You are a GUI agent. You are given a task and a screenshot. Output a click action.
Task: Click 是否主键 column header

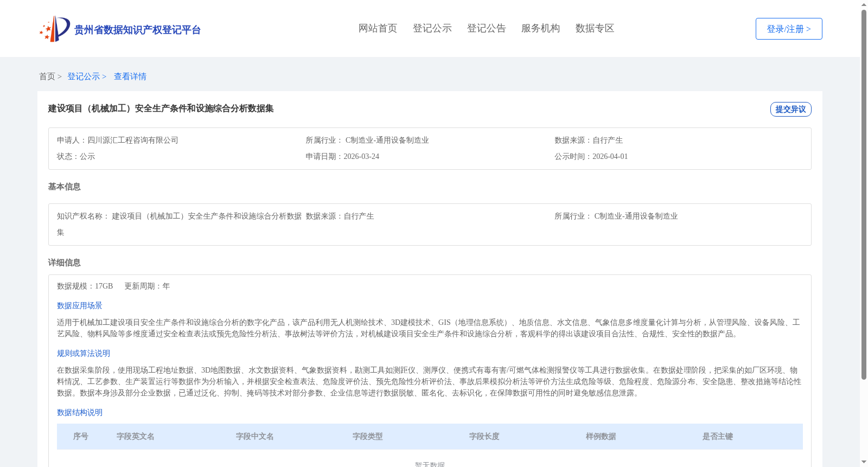[x=718, y=436]
